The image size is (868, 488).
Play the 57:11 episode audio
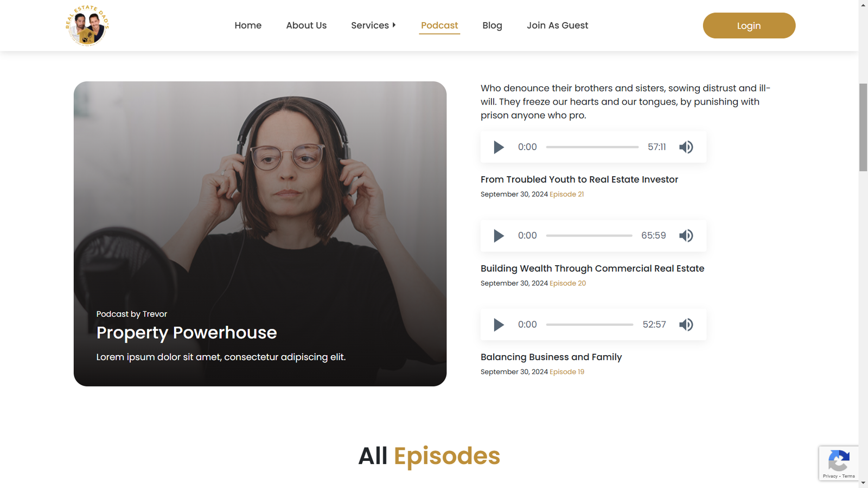coord(499,147)
